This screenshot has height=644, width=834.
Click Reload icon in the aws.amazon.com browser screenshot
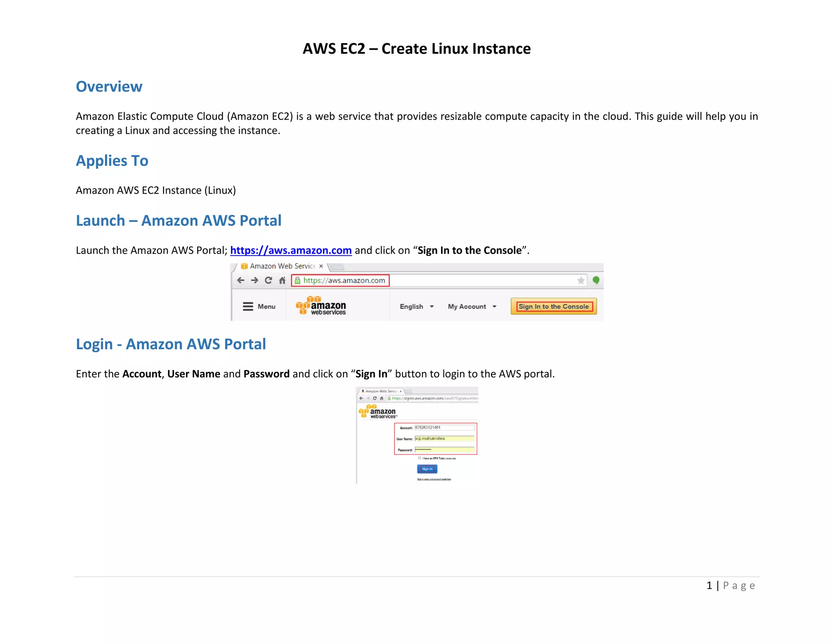268,280
